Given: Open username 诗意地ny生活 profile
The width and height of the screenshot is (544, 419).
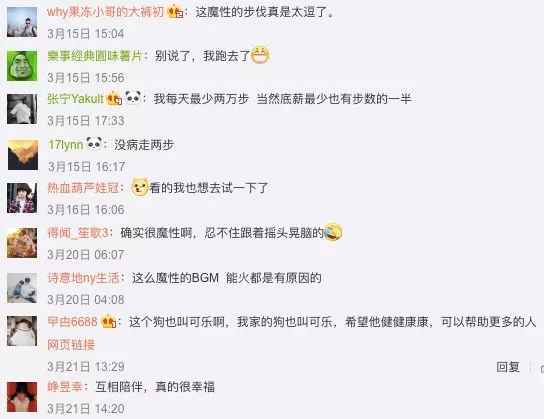Looking at the screenshot, I should coord(83,278).
